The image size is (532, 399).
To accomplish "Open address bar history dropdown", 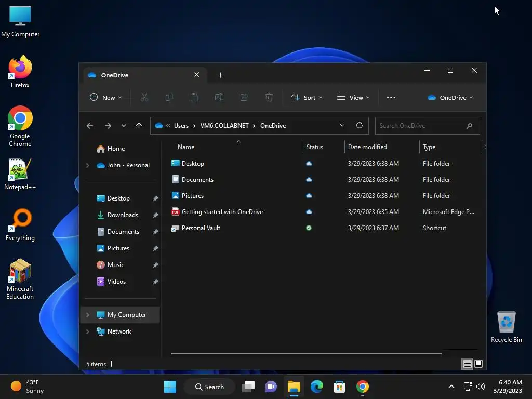I will coord(342,126).
